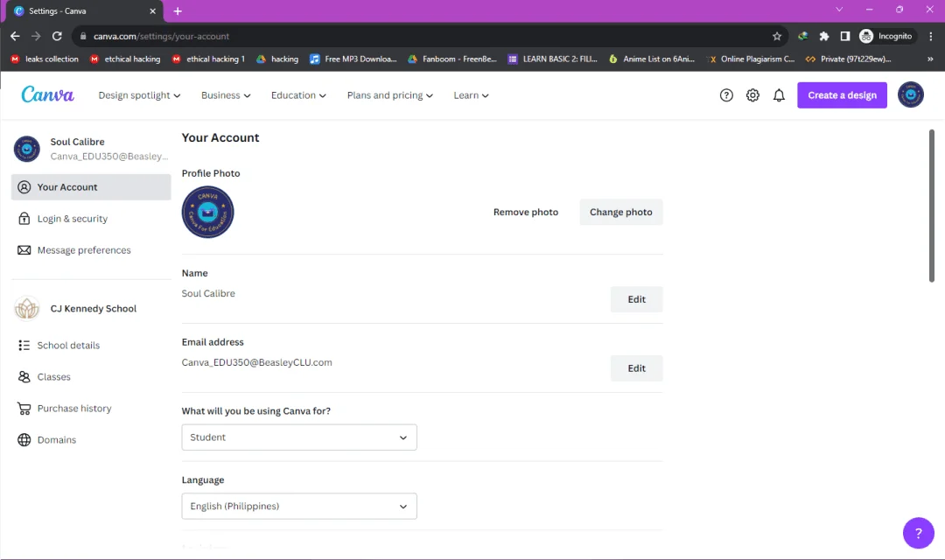This screenshot has width=945, height=560.
Task: Open Login & security settings
Action: pyautogui.click(x=91, y=219)
